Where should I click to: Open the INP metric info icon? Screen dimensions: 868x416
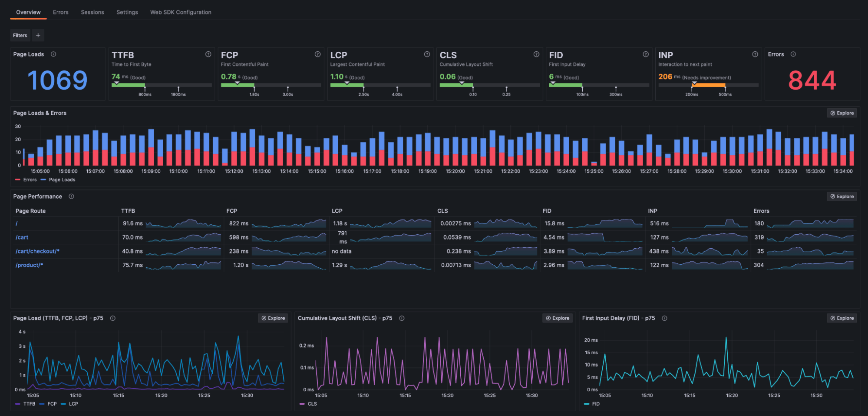(x=755, y=54)
